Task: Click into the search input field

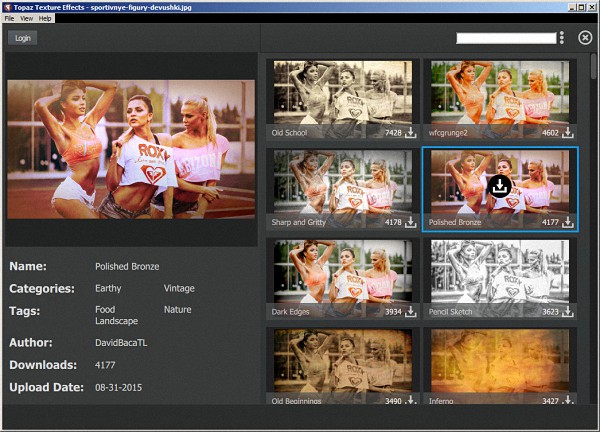Action: [x=506, y=38]
